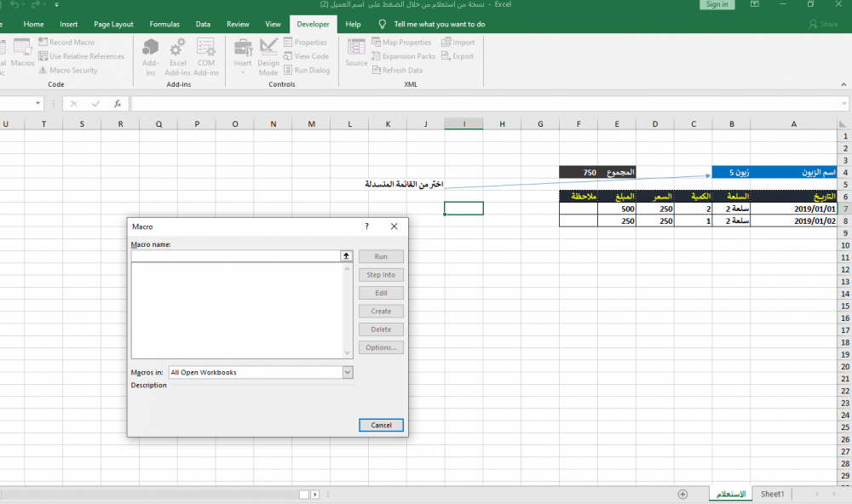Switch to the Data tab
Screen dimensions: 852x504
pos(203,24)
